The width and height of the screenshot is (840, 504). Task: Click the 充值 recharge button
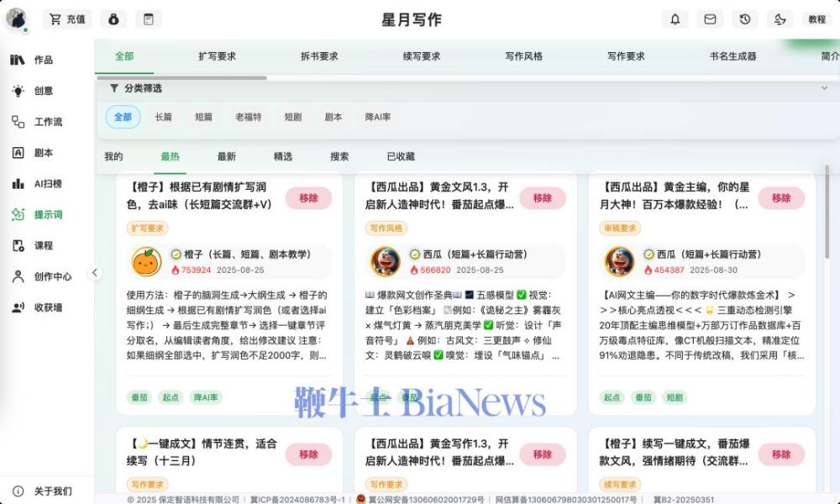(x=67, y=18)
